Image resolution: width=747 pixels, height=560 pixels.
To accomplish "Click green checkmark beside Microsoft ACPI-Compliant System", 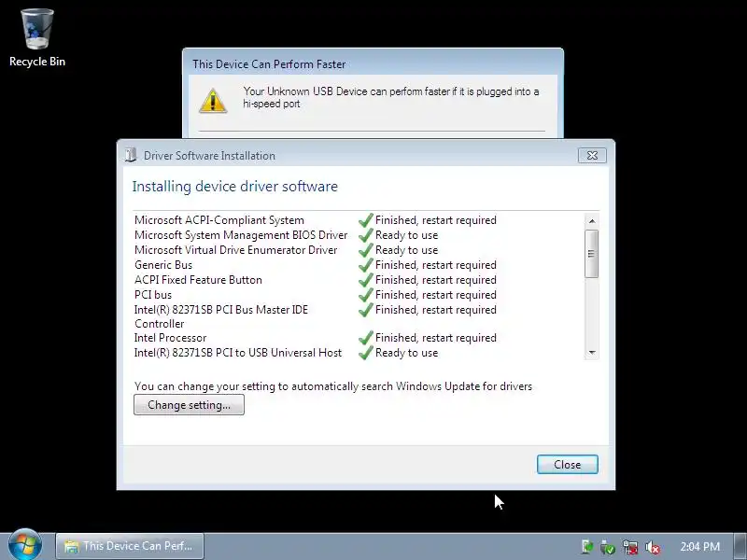I will [365, 220].
